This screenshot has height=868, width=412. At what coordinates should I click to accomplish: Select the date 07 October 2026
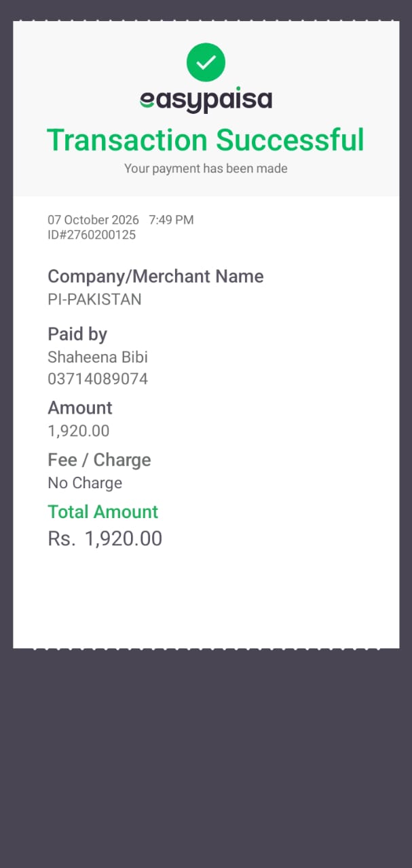pyautogui.click(x=93, y=220)
